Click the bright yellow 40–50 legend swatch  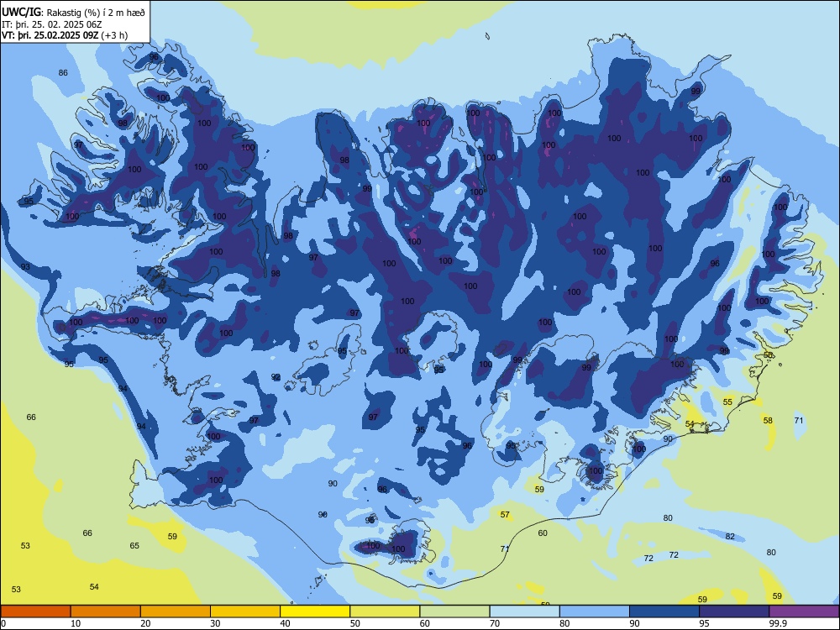(315, 612)
